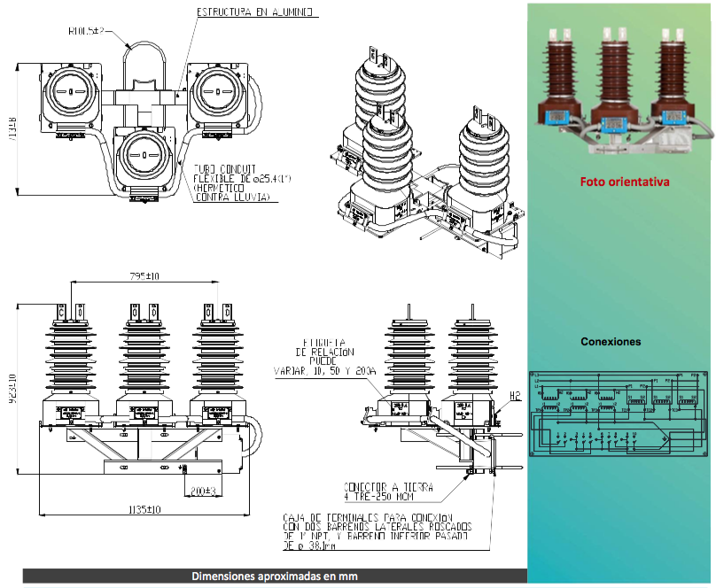Open the wiring connections diagram
This screenshot has height=588, width=716.
point(618,414)
